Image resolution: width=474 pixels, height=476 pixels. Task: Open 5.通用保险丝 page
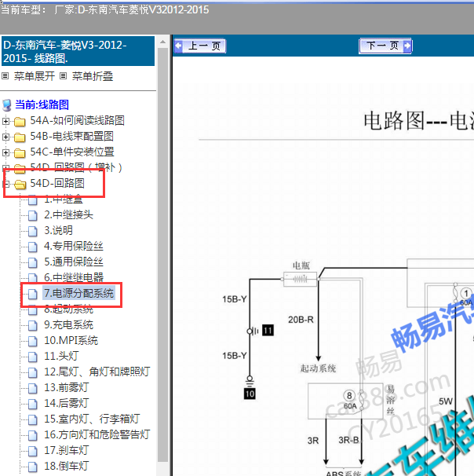point(74,262)
